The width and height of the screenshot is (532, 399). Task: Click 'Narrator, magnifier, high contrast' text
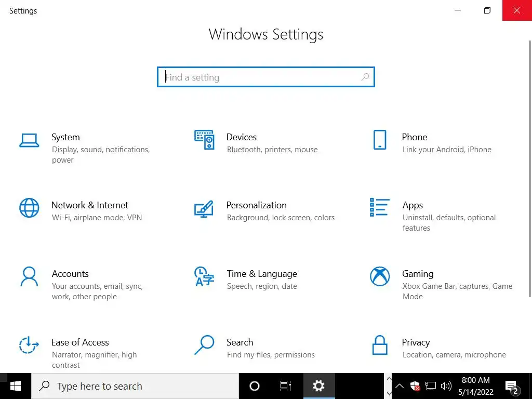click(x=94, y=360)
